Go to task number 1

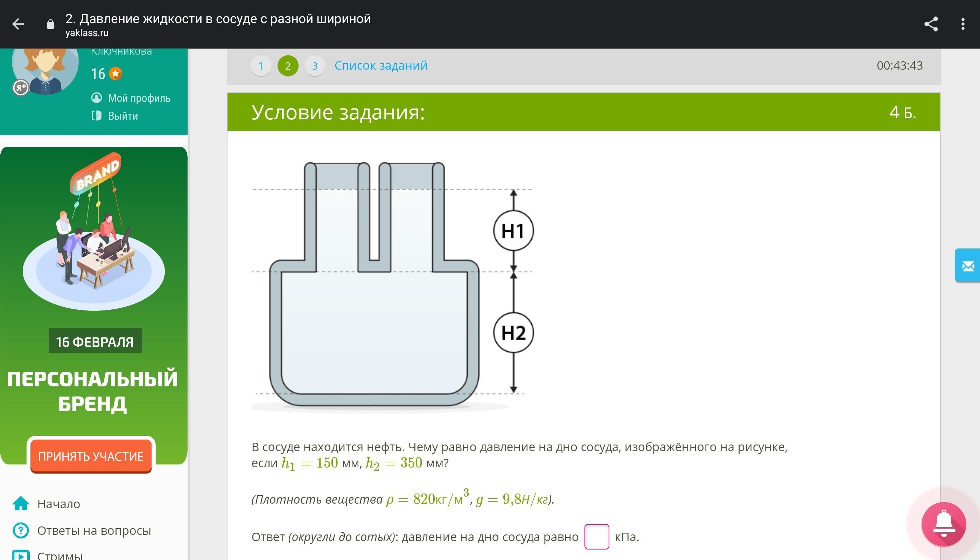coord(261,66)
